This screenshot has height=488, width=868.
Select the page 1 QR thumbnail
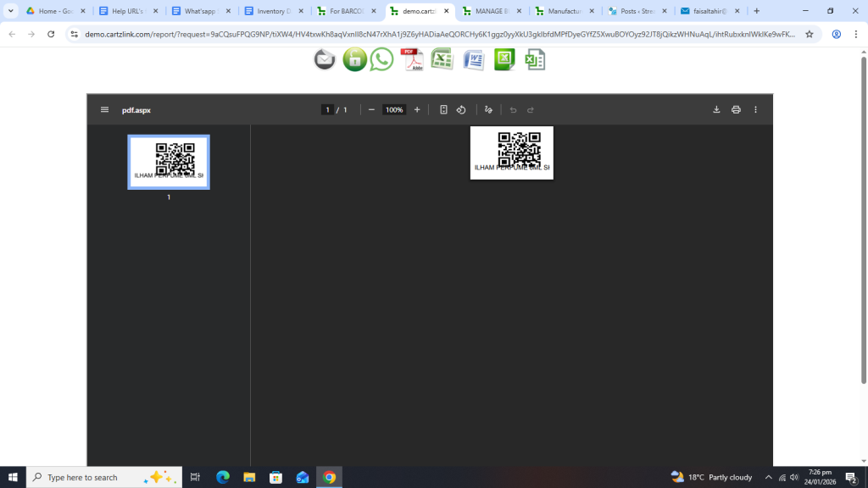tap(169, 162)
